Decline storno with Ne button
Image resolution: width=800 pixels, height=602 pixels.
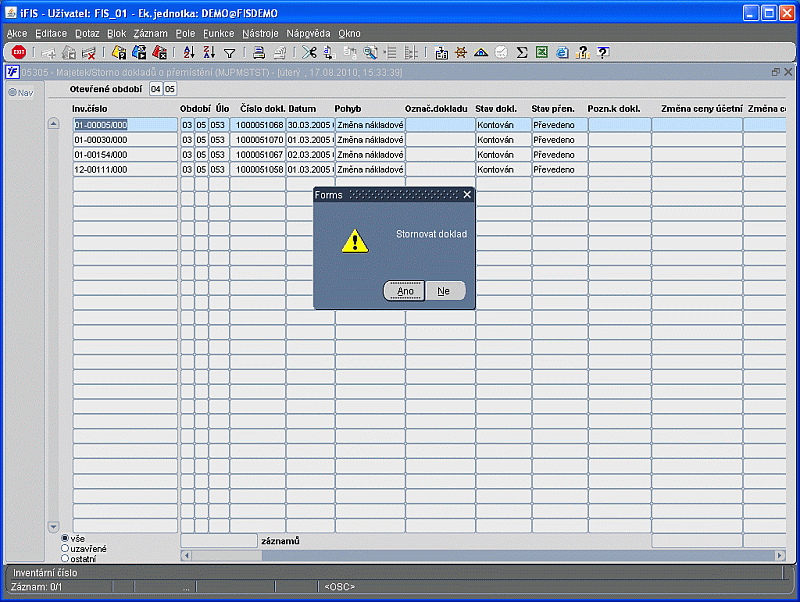pos(445,291)
